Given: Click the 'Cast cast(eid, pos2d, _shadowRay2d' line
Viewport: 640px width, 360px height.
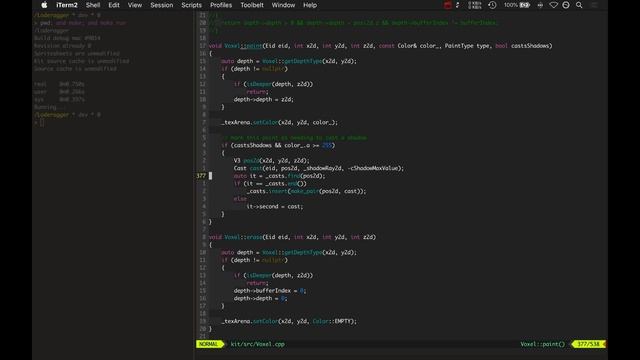Looking at the screenshot, I should 319,168.
